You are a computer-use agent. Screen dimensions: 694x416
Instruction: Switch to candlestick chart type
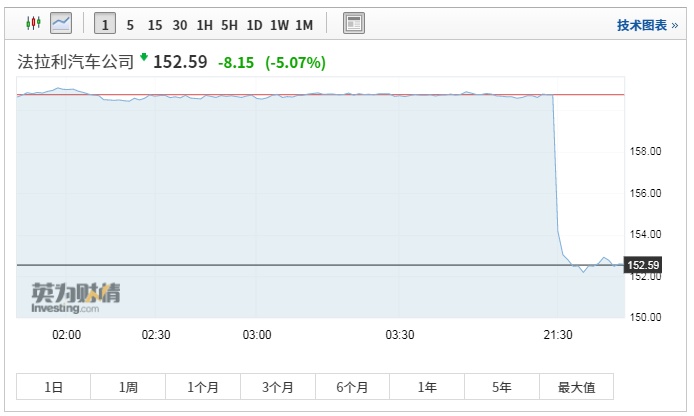point(33,22)
